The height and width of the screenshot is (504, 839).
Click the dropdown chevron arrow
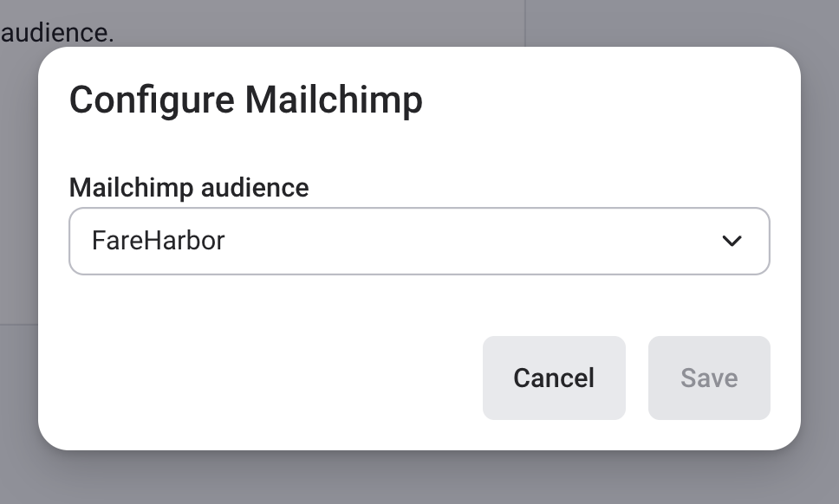click(732, 242)
